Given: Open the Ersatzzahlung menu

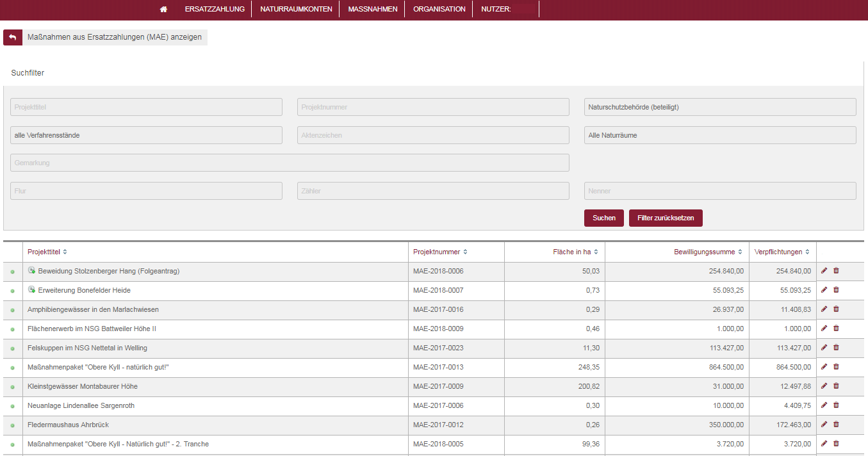Looking at the screenshot, I should [215, 9].
